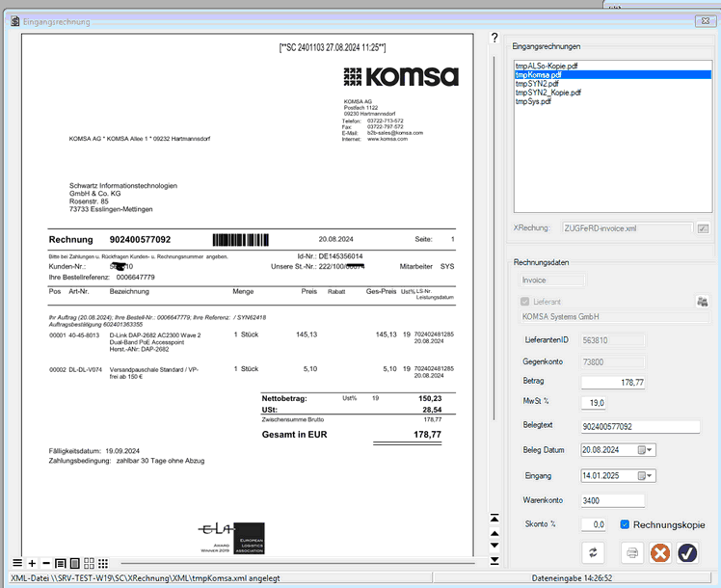Image resolution: width=721 pixels, height=588 pixels.
Task: Open supplier search icon next to Lieferant
Action: [x=702, y=302]
